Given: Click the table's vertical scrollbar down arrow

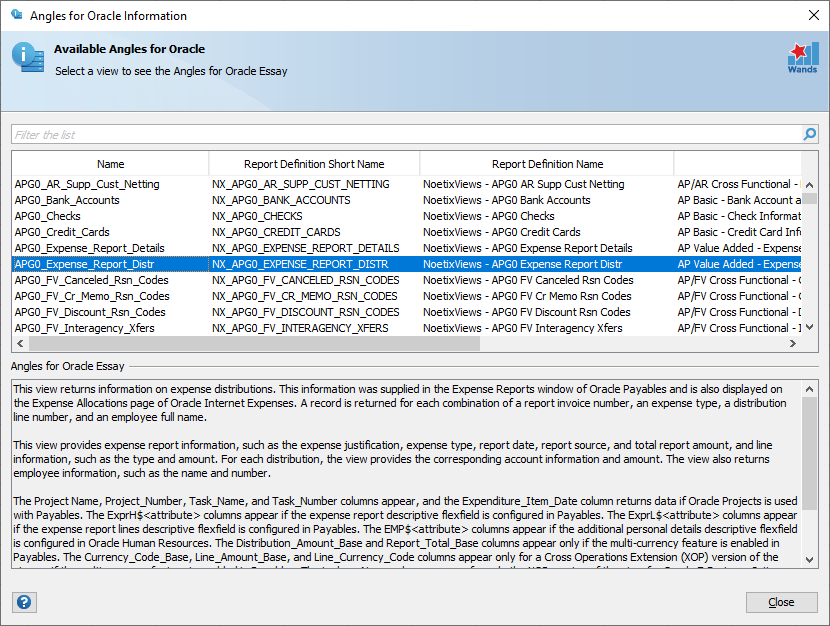Looking at the screenshot, I should point(809,328).
